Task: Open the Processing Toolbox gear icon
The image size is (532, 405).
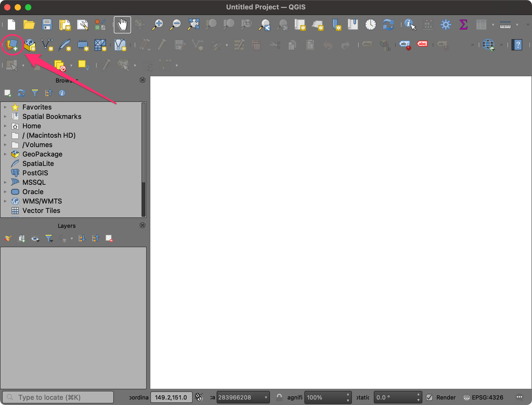Action: tap(446, 25)
